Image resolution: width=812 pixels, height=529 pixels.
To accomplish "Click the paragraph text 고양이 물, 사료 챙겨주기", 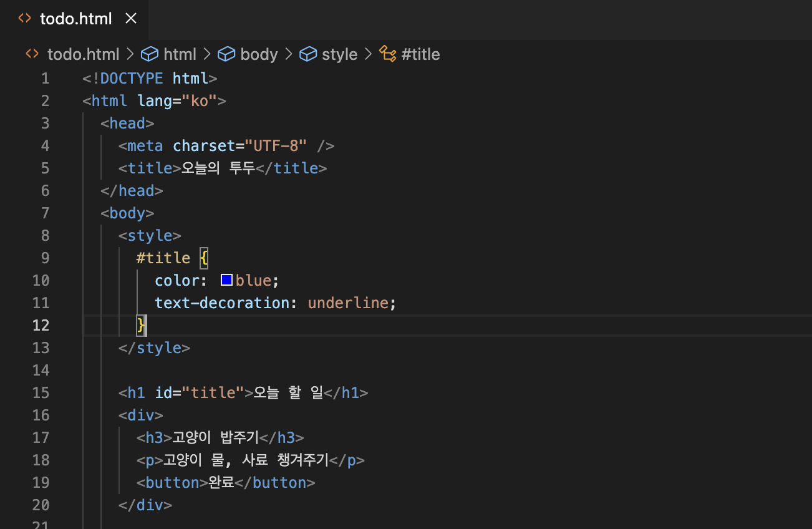I will 246,460.
